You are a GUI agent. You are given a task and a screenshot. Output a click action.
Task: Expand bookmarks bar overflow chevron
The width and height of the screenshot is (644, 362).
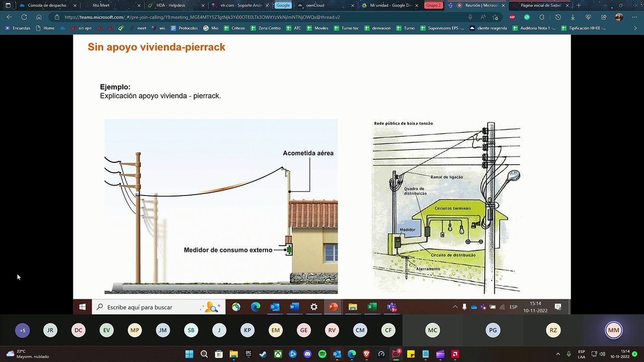point(636,28)
